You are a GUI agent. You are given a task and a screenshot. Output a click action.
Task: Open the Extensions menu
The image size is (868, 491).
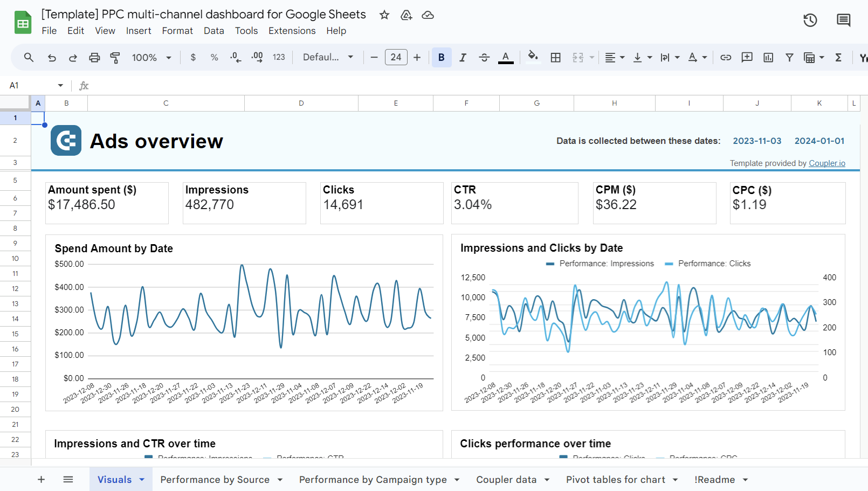coord(292,31)
